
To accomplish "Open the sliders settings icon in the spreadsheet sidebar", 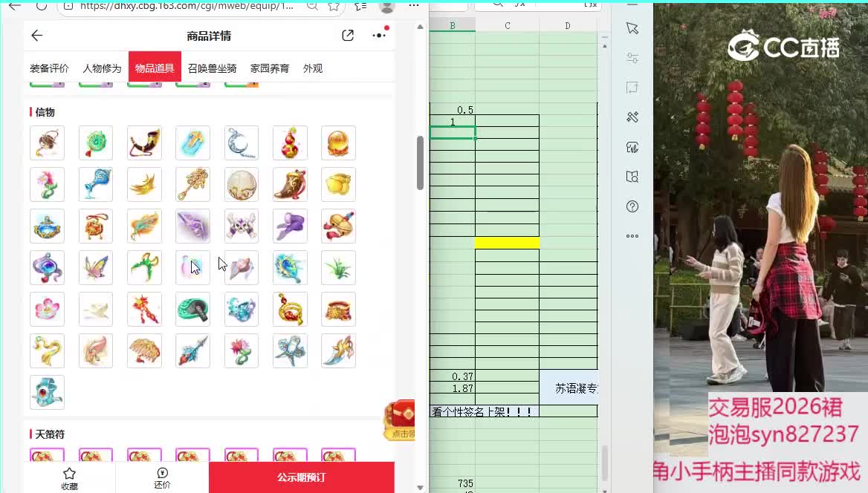I will point(632,58).
